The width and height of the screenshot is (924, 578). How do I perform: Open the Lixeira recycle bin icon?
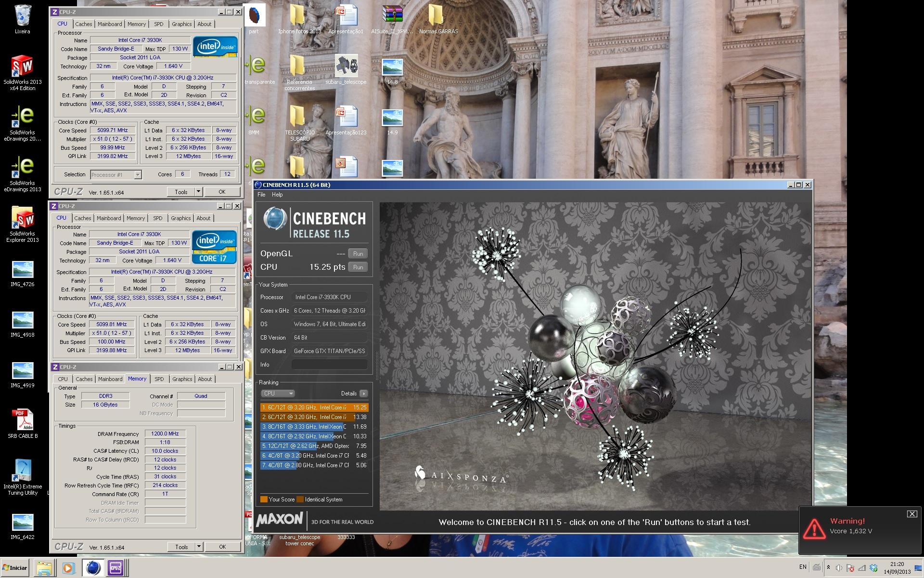tap(22, 19)
